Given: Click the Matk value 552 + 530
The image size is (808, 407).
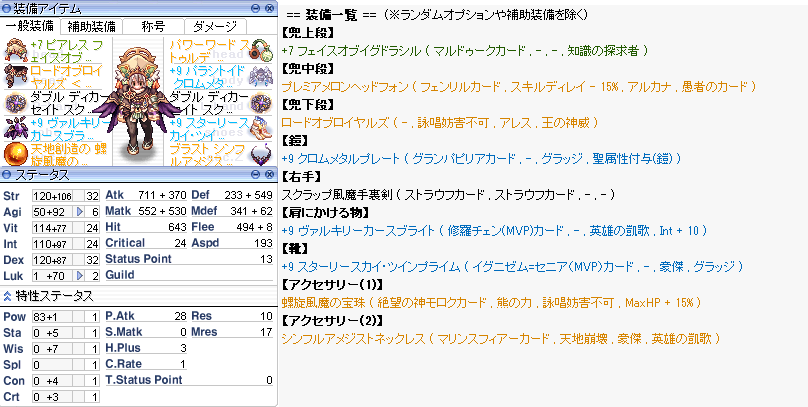Looking at the screenshot, I should pos(162,211).
